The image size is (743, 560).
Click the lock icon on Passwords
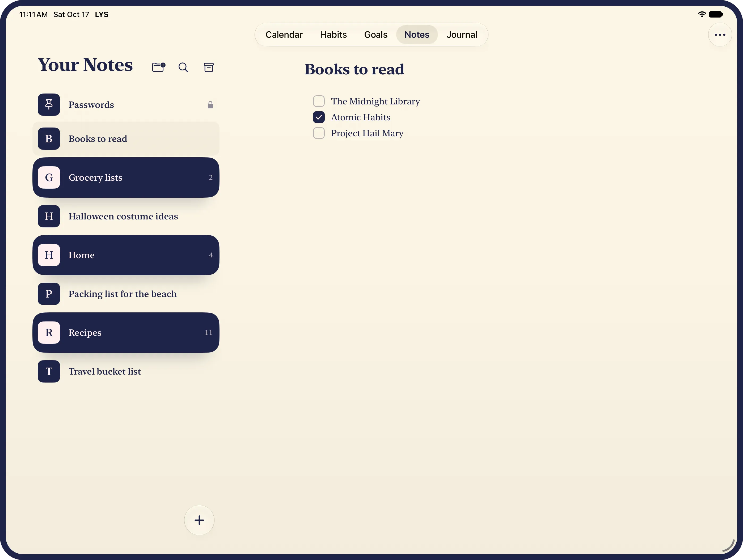pos(210,105)
